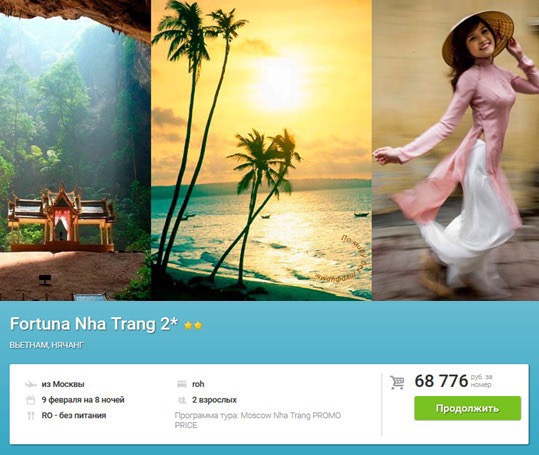Click the Программа тура Moscow Nha Trang text

(x=258, y=420)
